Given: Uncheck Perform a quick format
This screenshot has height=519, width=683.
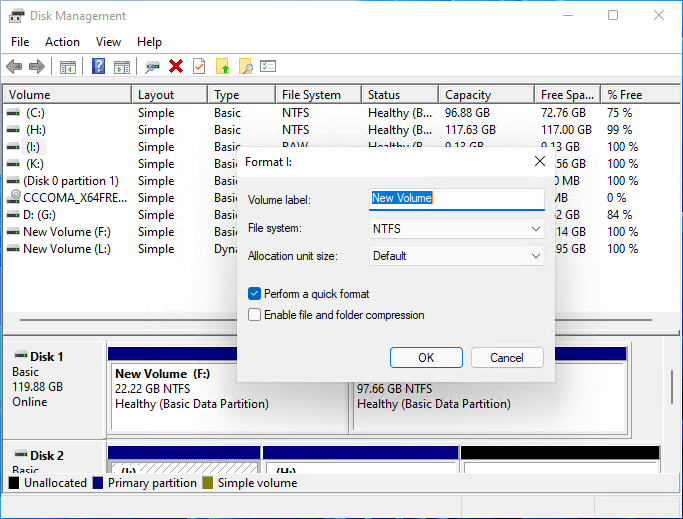Looking at the screenshot, I should point(255,294).
